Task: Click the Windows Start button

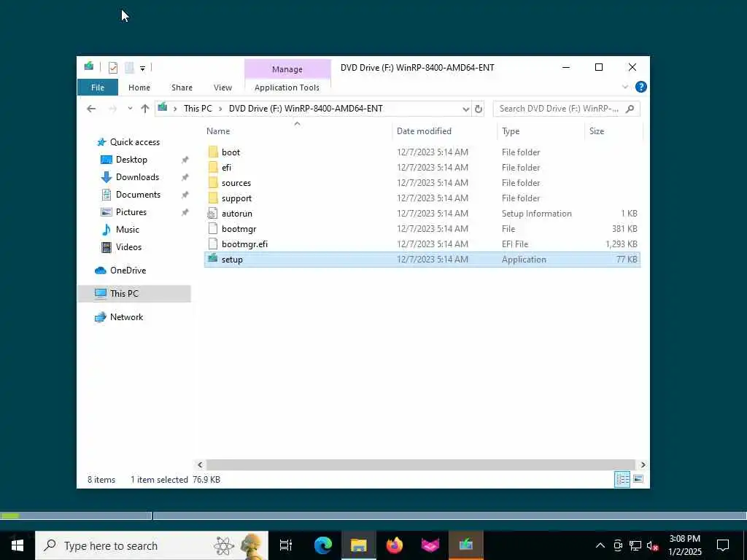Action: (18, 545)
